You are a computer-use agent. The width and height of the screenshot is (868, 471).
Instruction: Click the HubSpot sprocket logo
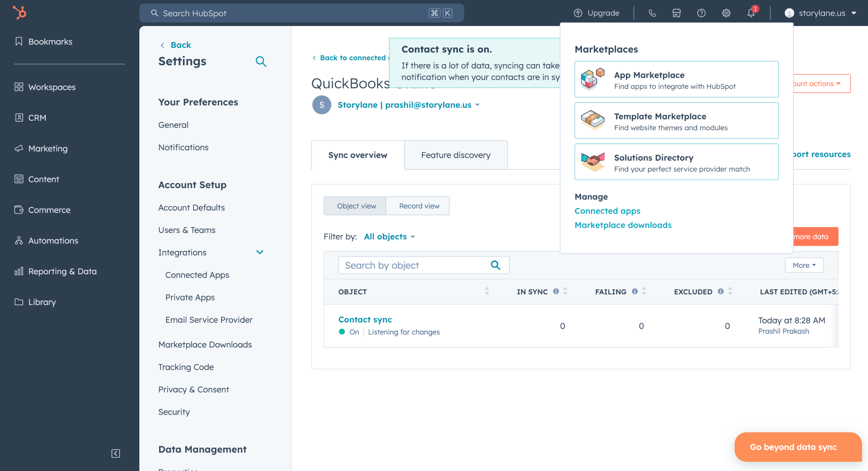coord(19,13)
